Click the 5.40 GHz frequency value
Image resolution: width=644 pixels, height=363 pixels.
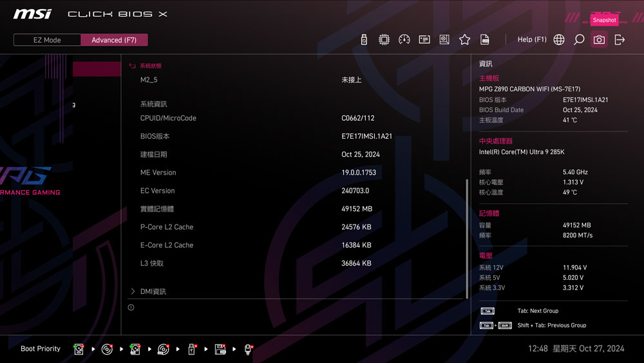pos(575,172)
